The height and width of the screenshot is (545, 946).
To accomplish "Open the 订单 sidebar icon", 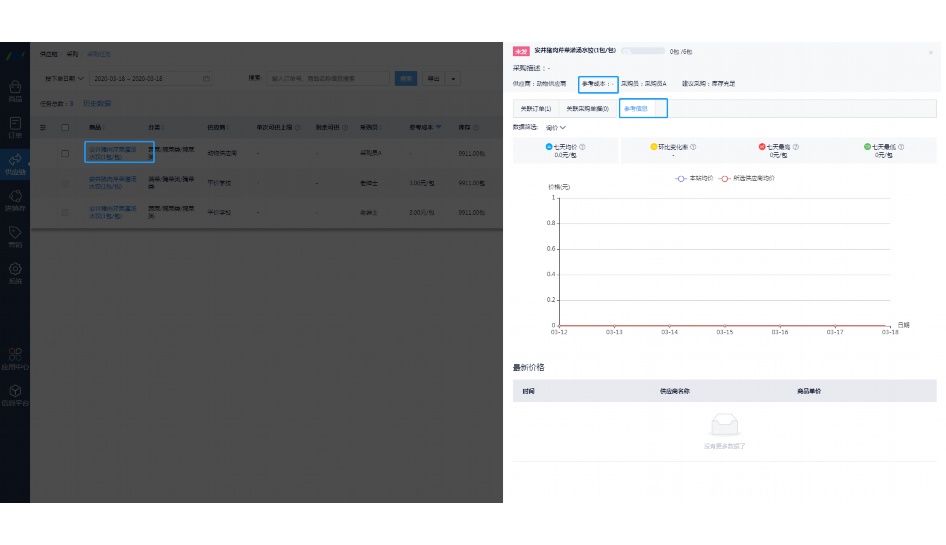I will [15, 125].
